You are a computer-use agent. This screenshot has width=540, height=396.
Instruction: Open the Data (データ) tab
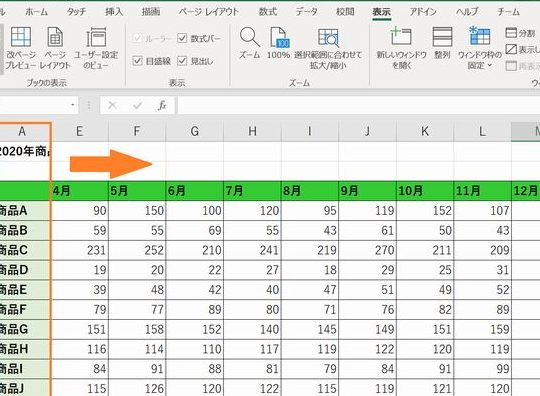(x=306, y=12)
